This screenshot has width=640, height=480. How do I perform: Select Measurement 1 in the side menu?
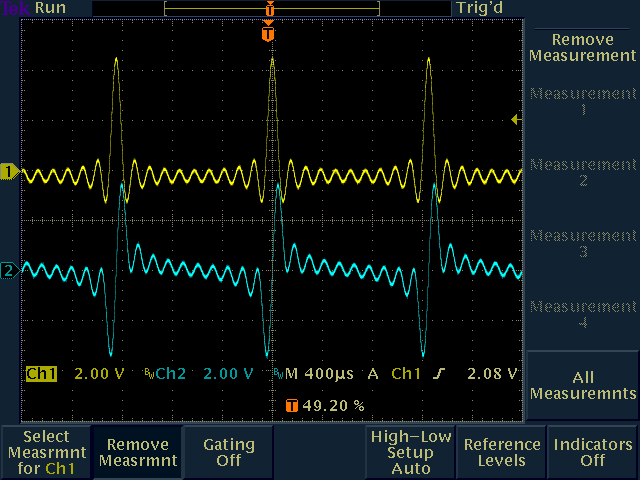[582, 102]
